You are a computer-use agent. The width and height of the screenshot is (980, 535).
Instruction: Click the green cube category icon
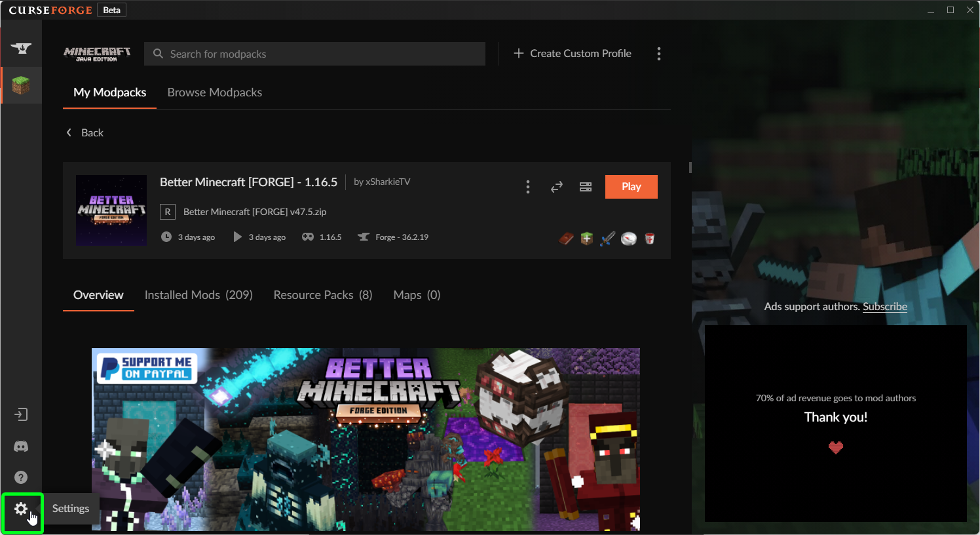click(x=587, y=238)
